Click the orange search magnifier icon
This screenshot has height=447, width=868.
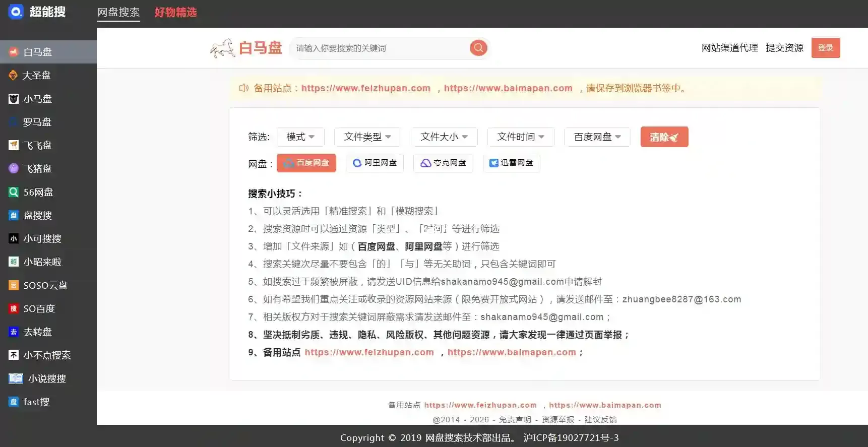click(478, 48)
